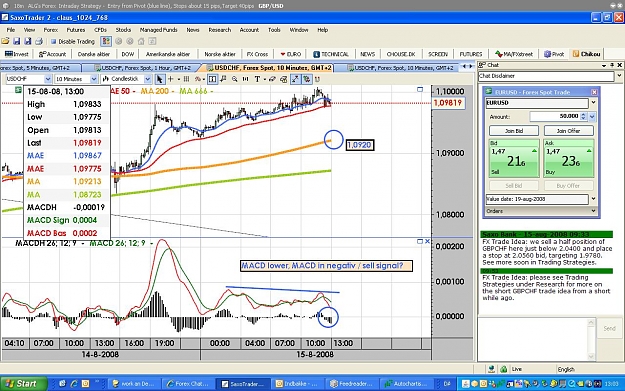Image resolution: width=625 pixels, height=391 pixels.
Task: Open the Research menu
Action: click(220, 30)
